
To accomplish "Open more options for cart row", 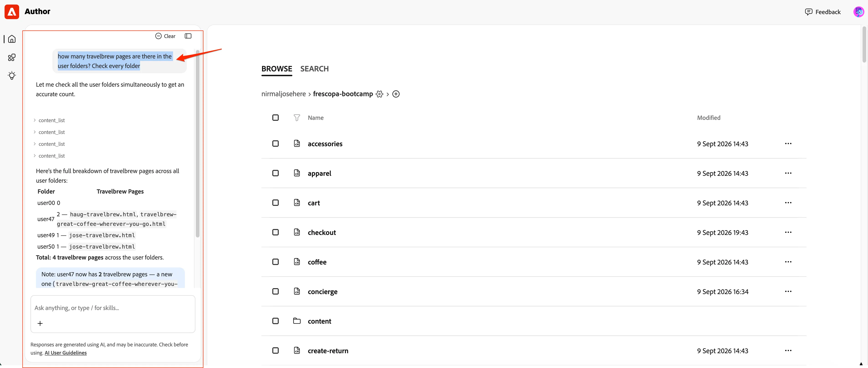I will (x=788, y=203).
